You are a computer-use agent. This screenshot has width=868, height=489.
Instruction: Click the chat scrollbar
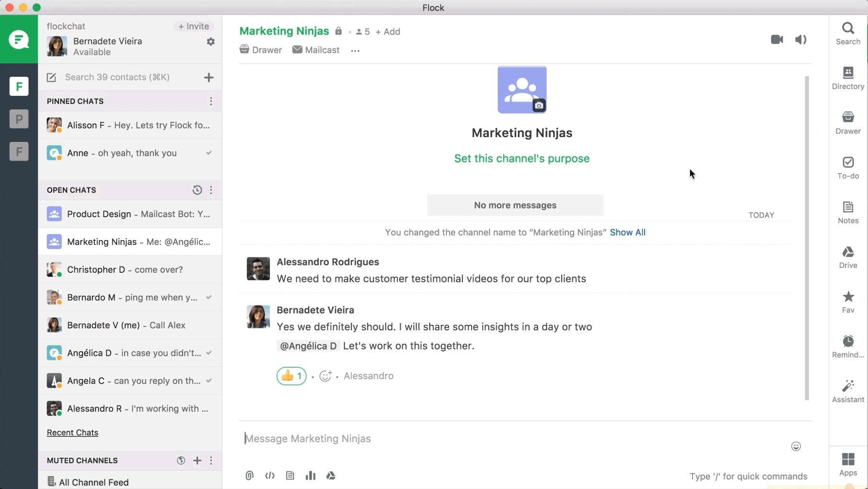pyautogui.click(x=807, y=238)
